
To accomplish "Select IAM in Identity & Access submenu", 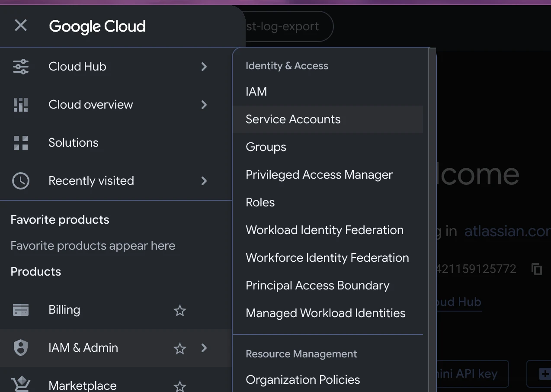I will pyautogui.click(x=328, y=92).
